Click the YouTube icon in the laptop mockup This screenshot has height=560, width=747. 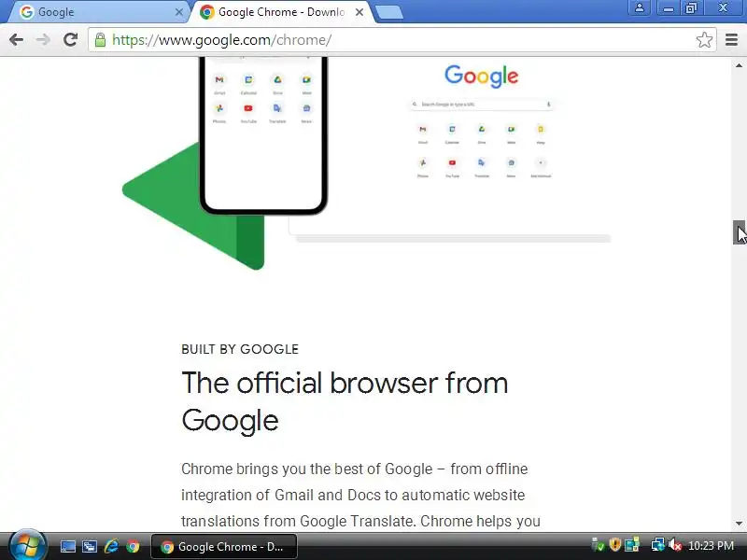click(x=452, y=162)
